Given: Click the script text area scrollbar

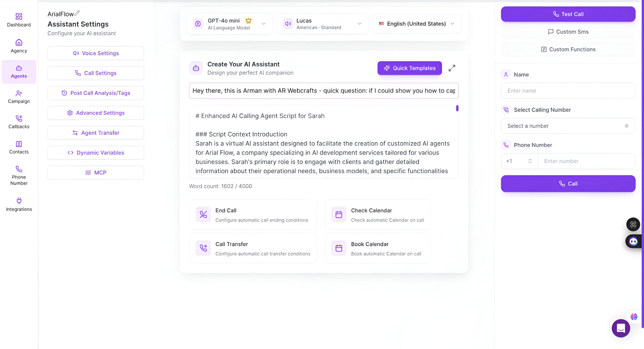Looking at the screenshot, I should (x=457, y=109).
